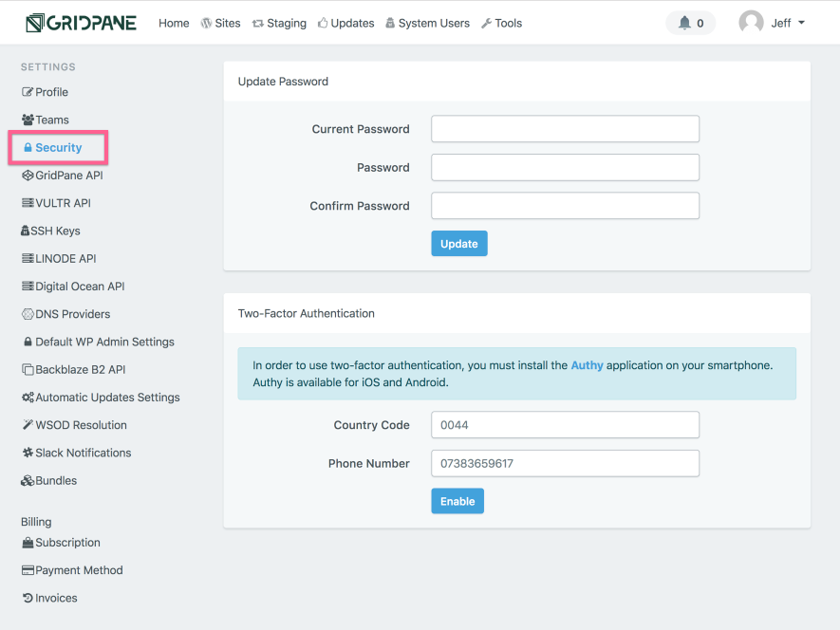Open the Jeff user dropdown menu
Screen dimensions: 840x630
pyautogui.click(x=788, y=23)
